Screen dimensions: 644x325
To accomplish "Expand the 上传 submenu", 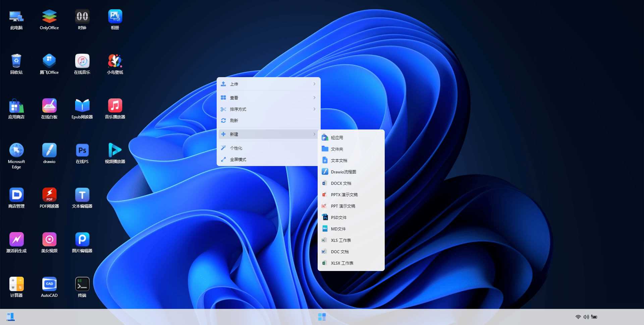I will pos(268,84).
